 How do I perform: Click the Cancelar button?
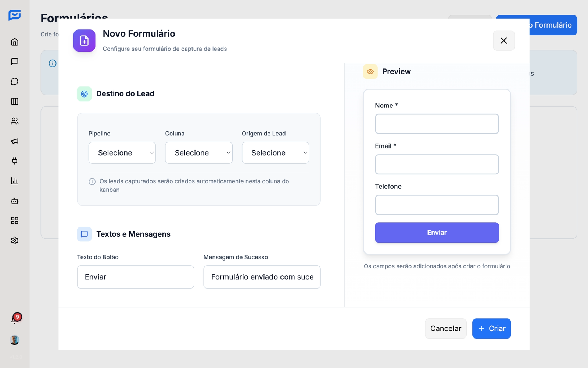pos(445,328)
